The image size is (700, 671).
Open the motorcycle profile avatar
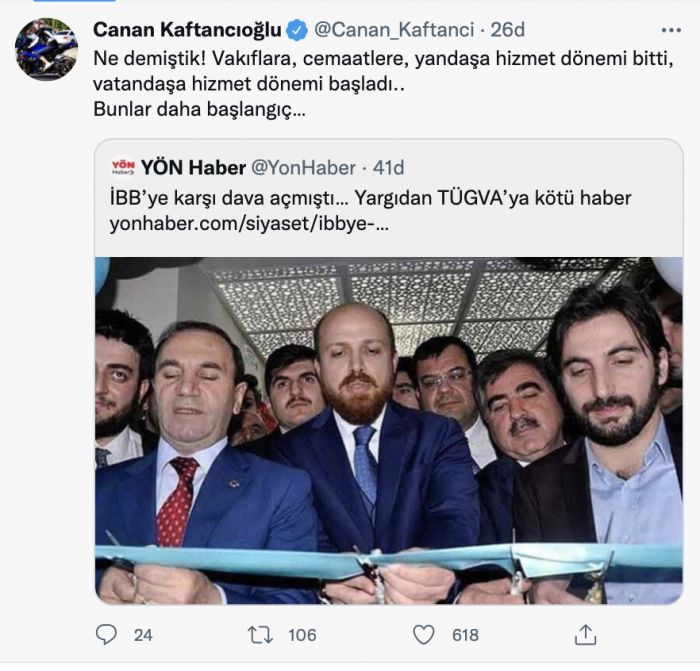point(46,50)
